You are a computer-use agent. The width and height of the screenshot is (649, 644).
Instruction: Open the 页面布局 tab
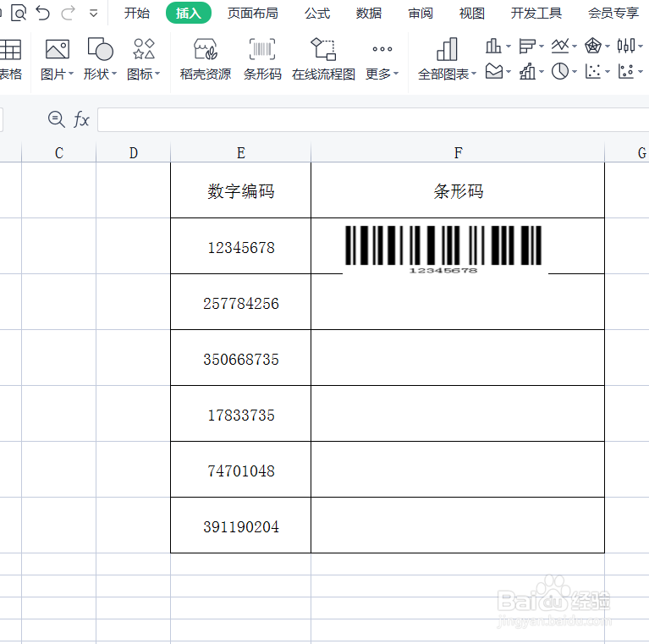click(252, 14)
